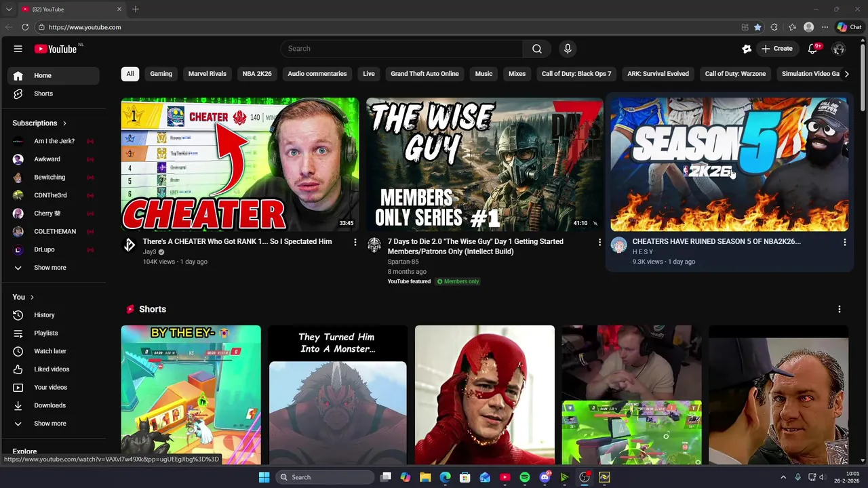
Task: Select the Mixes filter chip
Action: tap(517, 74)
